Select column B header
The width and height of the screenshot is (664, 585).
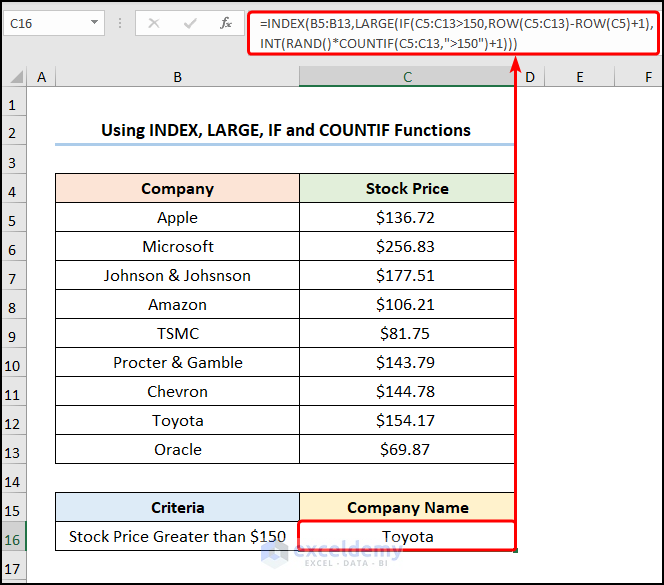coord(177,77)
